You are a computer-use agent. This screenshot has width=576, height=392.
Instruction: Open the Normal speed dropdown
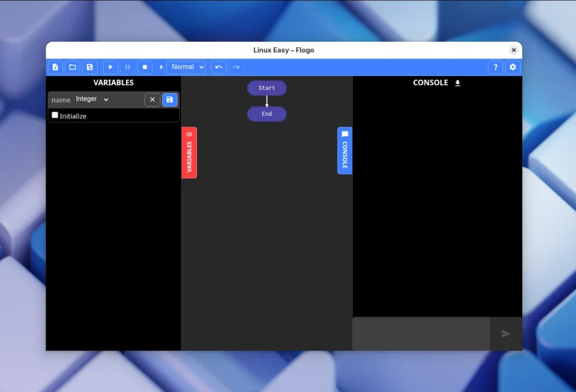(x=186, y=67)
